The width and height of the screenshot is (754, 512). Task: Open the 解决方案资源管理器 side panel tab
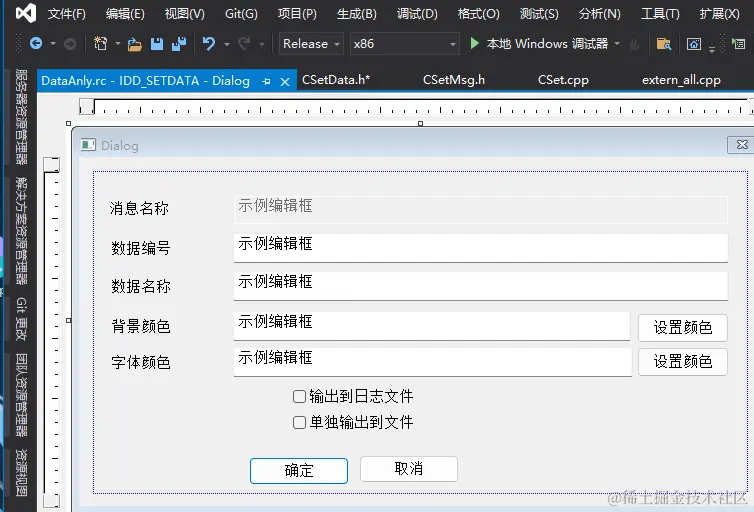[21, 231]
